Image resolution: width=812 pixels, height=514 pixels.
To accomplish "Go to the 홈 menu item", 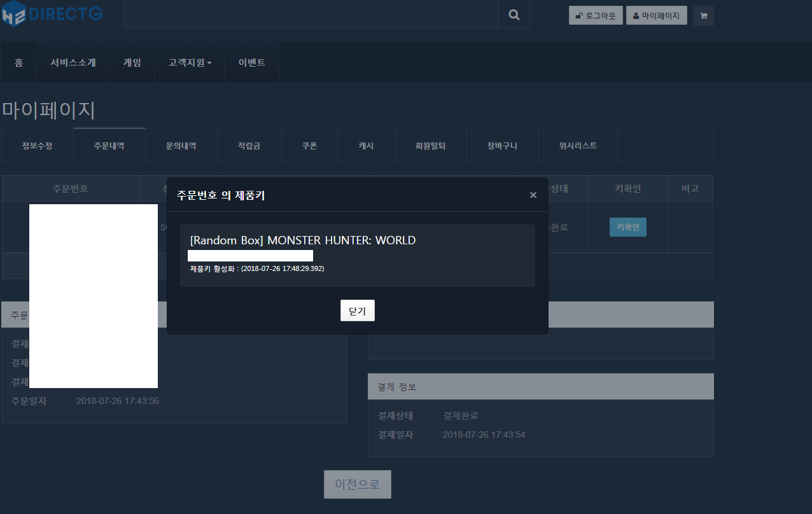I will tap(19, 62).
